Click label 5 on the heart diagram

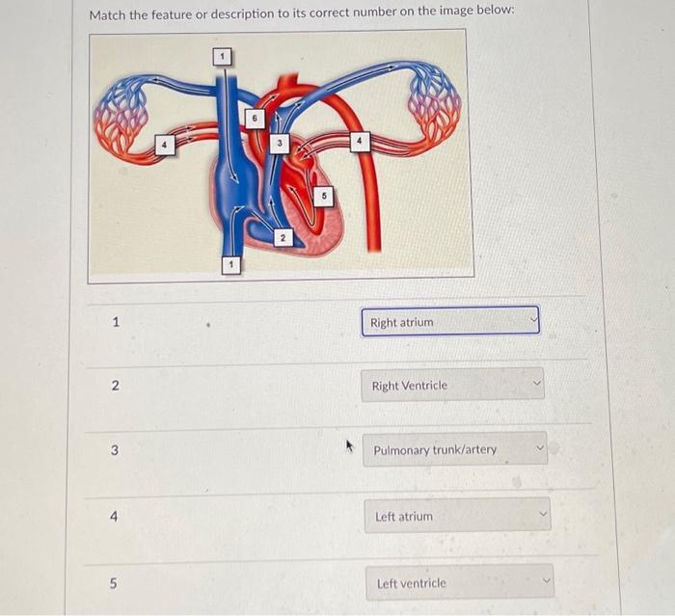pos(324,196)
